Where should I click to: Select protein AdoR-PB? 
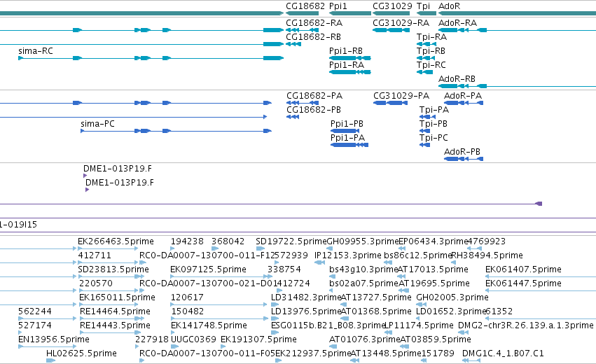pyautogui.click(x=462, y=152)
